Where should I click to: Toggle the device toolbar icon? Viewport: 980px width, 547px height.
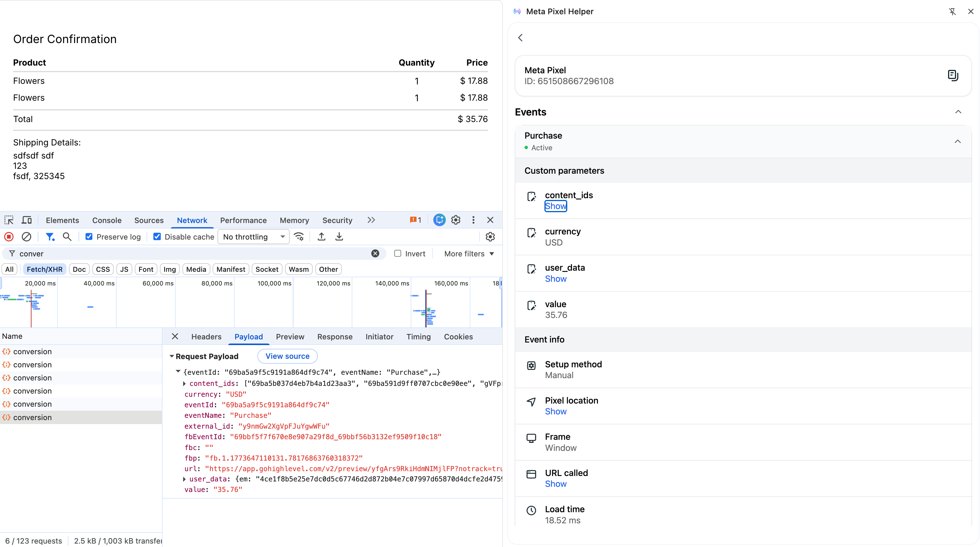click(x=27, y=220)
